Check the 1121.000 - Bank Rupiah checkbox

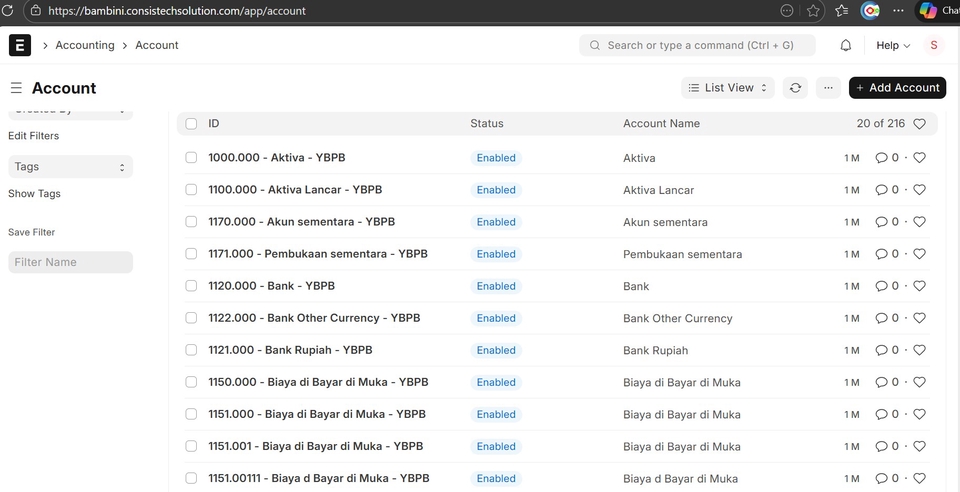191,350
